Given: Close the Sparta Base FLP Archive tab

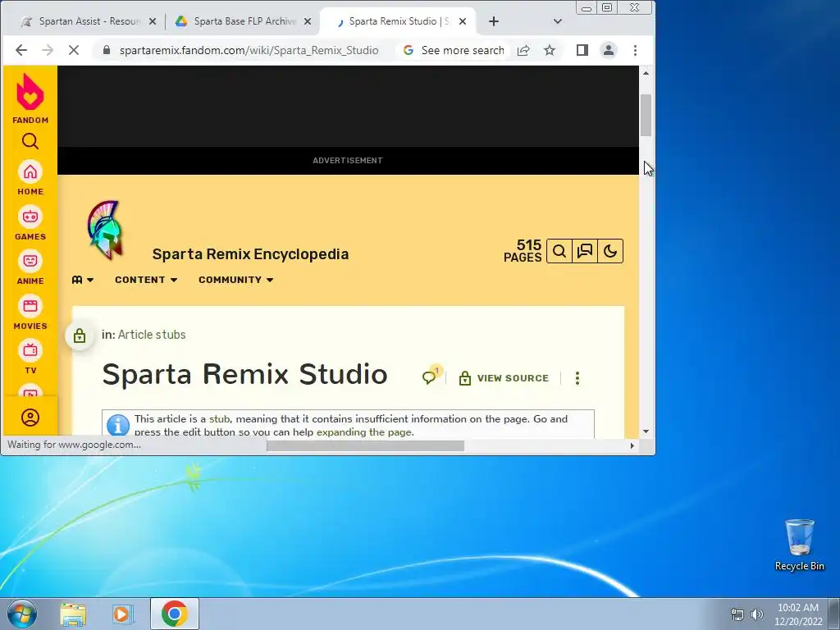Looking at the screenshot, I should pyautogui.click(x=308, y=21).
